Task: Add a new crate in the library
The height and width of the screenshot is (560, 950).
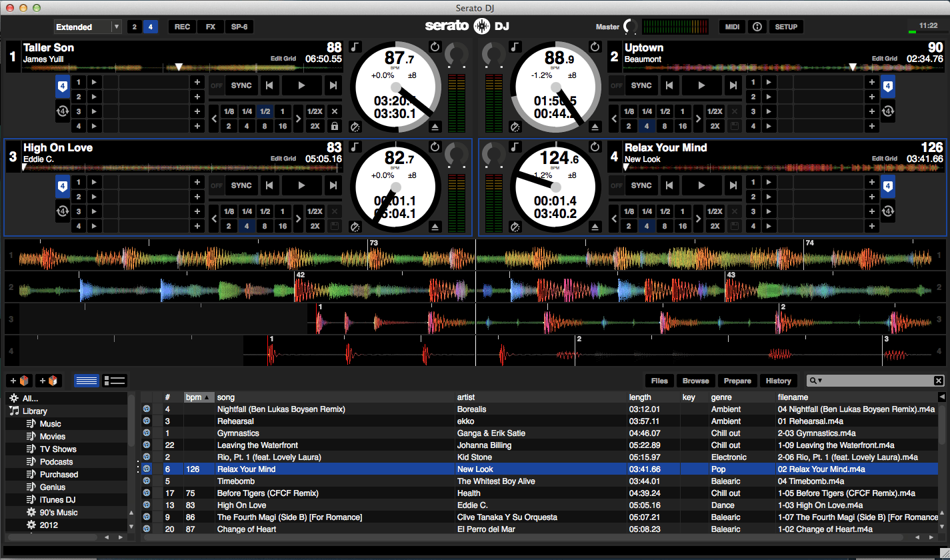Action: click(x=19, y=381)
